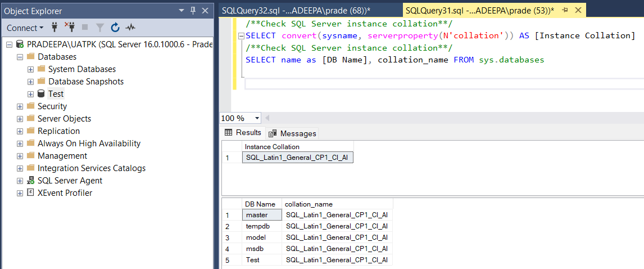644x269 pixels.
Task: Expand the Always On High Availability node
Action: (20, 144)
